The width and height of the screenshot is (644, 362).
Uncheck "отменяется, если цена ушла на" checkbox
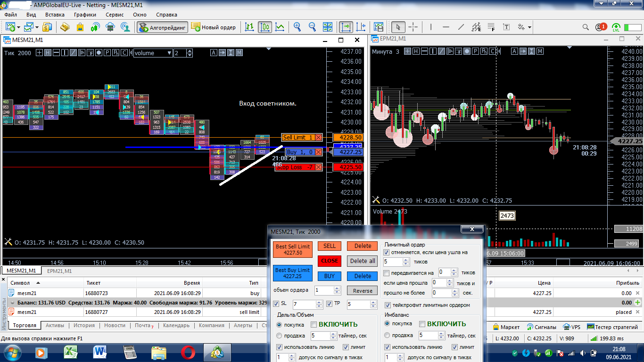(387, 252)
